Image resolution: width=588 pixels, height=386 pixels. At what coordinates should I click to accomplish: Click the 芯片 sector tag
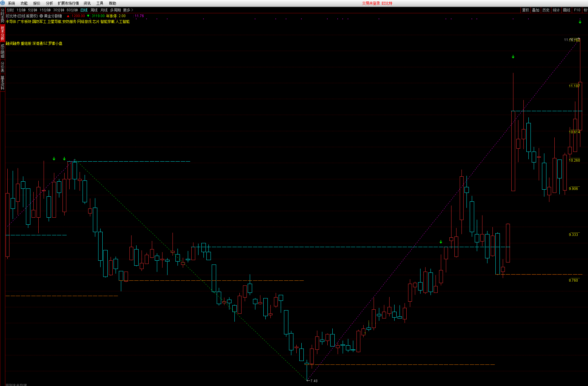click(x=96, y=22)
